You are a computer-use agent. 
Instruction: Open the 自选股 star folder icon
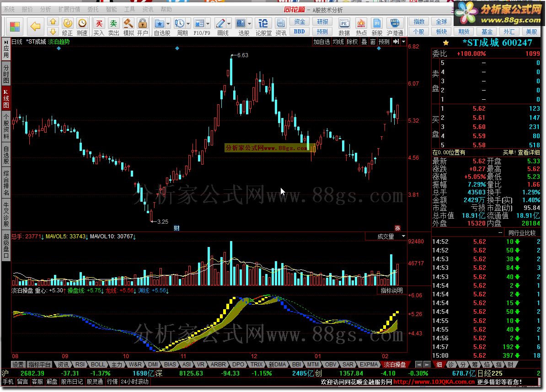click(x=159, y=23)
